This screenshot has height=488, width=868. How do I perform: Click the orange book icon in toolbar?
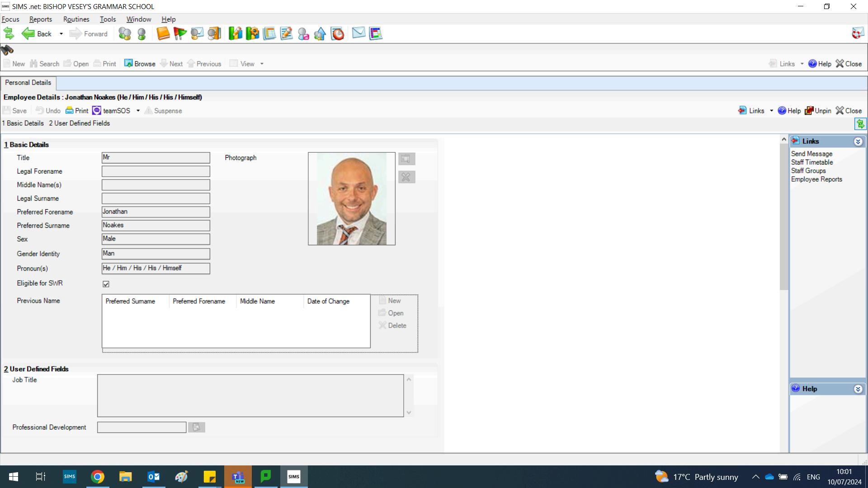coord(163,33)
